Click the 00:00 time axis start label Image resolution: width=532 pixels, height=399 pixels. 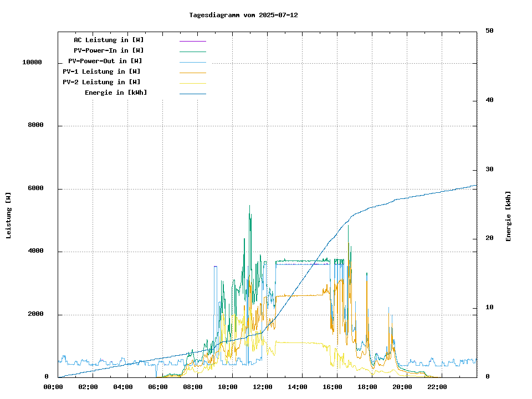tap(58, 387)
